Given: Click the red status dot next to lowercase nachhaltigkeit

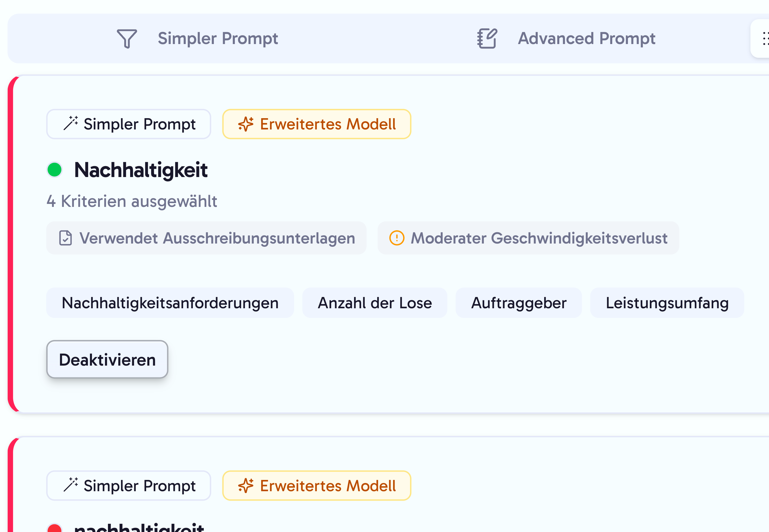Looking at the screenshot, I should pyautogui.click(x=54, y=528).
